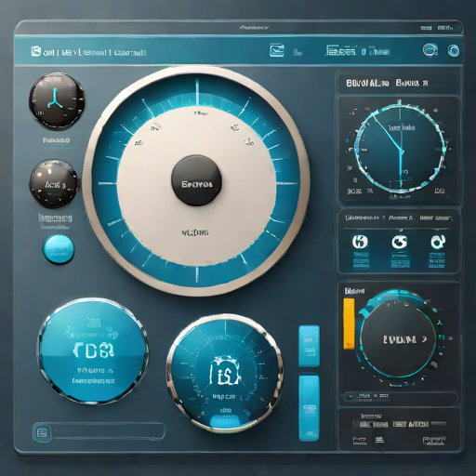The height and width of the screenshot is (476, 476).
Task: Click the second circular icon at the top-right
Action: pos(454,50)
